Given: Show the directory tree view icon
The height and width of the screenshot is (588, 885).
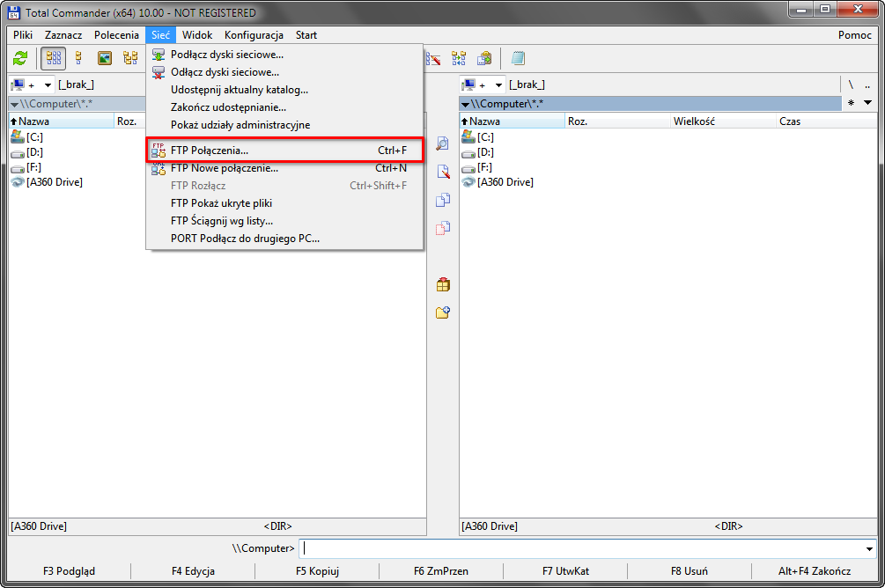Looking at the screenshot, I should coord(130,58).
